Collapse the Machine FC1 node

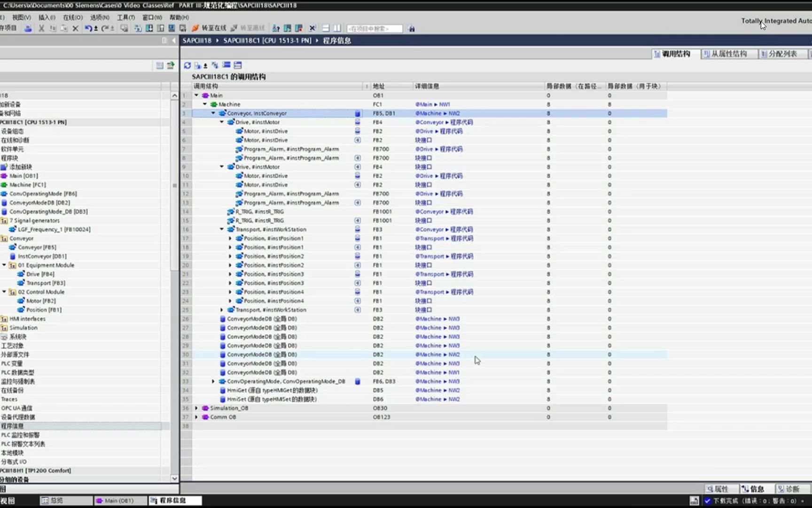pos(205,104)
